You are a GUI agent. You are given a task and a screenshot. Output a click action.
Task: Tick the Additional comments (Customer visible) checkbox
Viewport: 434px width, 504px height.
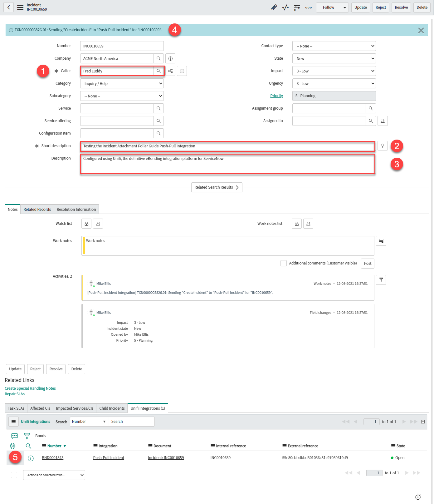283,263
